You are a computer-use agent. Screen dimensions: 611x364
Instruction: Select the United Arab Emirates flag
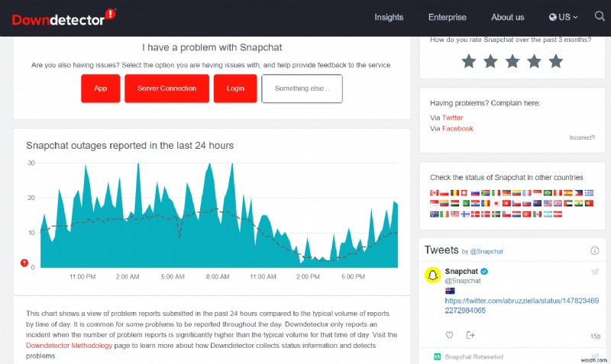pos(568,203)
